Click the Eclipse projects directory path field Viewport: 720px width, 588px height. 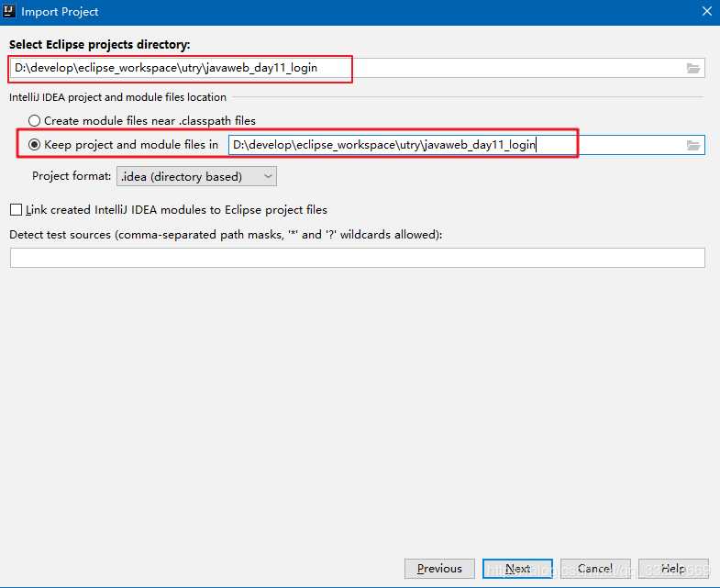pos(357,68)
